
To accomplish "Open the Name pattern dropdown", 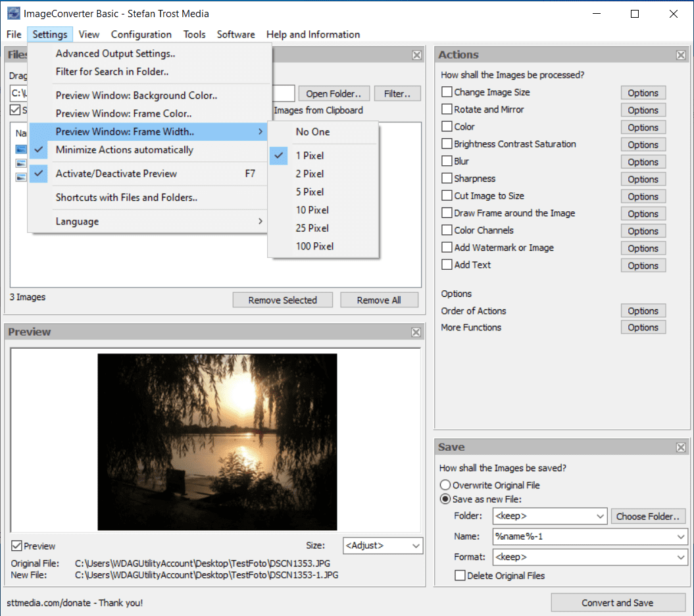I will [590, 536].
